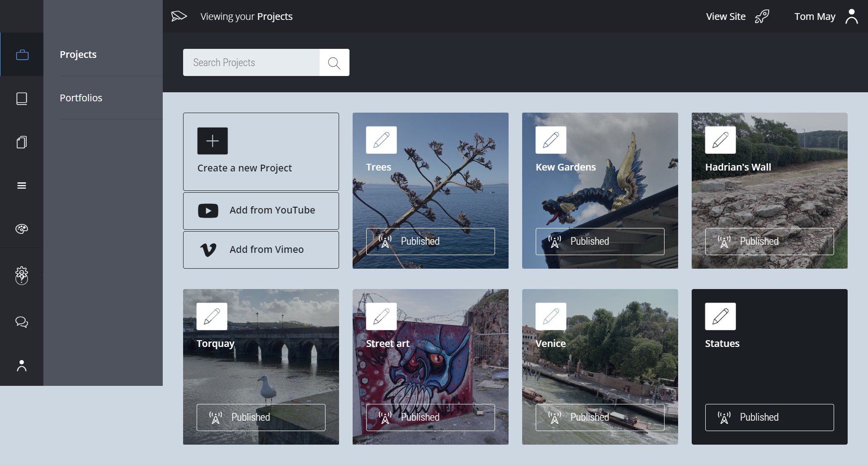Select the Projects briefcase icon in the sidebar
The image size is (868, 465).
point(21,54)
